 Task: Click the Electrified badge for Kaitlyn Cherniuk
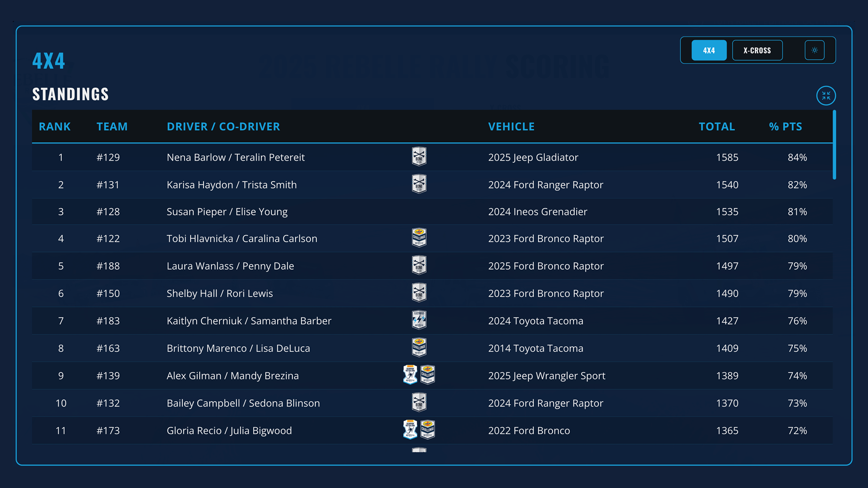419,320
